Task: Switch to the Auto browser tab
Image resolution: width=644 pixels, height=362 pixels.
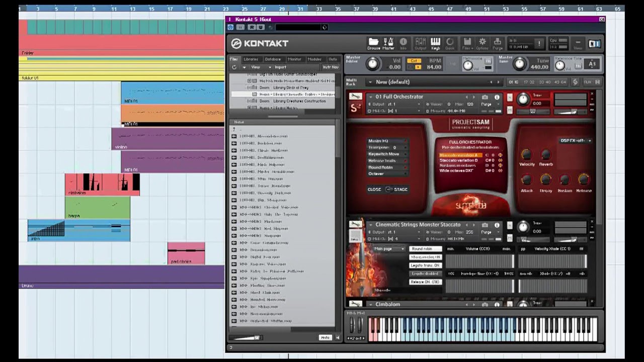Action: pyautogui.click(x=333, y=59)
